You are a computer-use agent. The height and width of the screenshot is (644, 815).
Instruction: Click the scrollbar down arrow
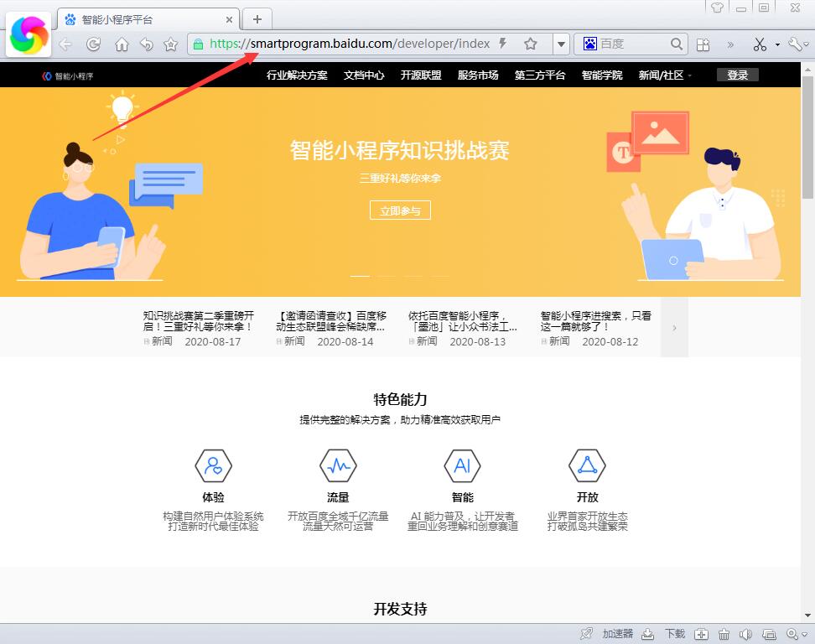(x=807, y=615)
